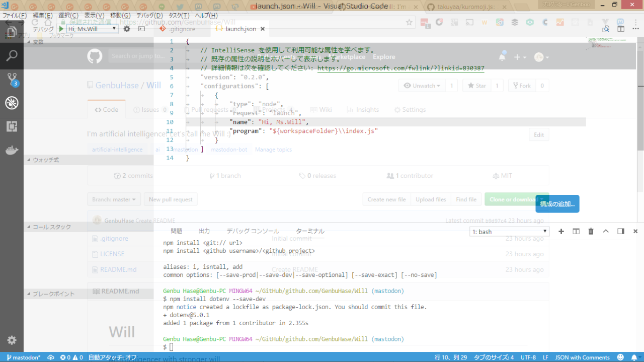Switch to the .gitignore editor tab
The height and width of the screenshot is (362, 644).
click(x=182, y=29)
